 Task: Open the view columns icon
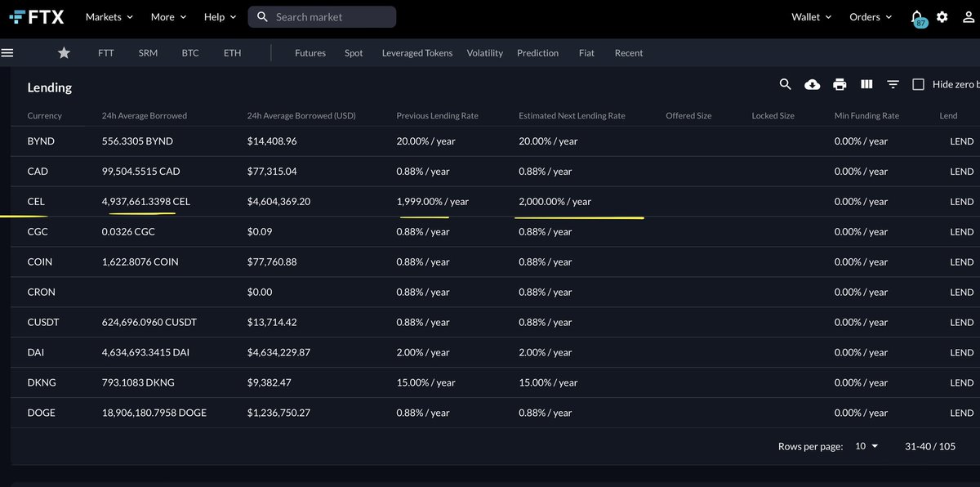point(866,84)
